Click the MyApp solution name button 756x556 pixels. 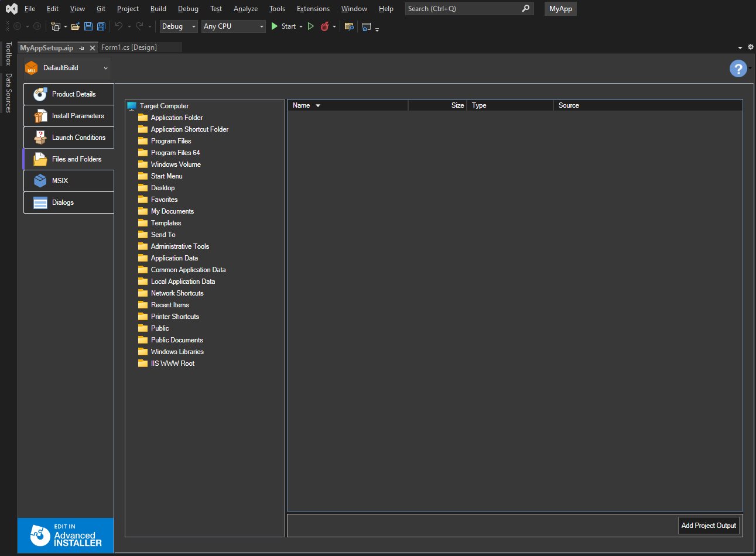click(x=560, y=9)
